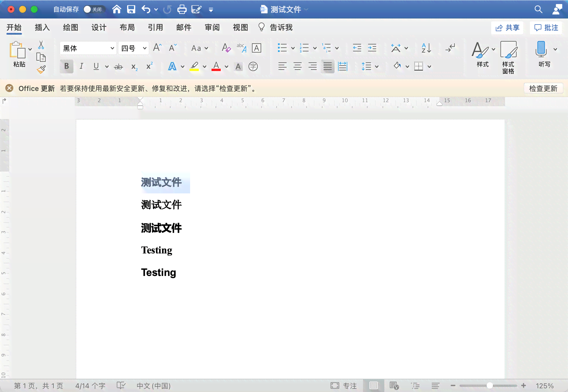This screenshot has width=568, height=392.
Task: Expand bullet list options arrow
Action: (293, 48)
